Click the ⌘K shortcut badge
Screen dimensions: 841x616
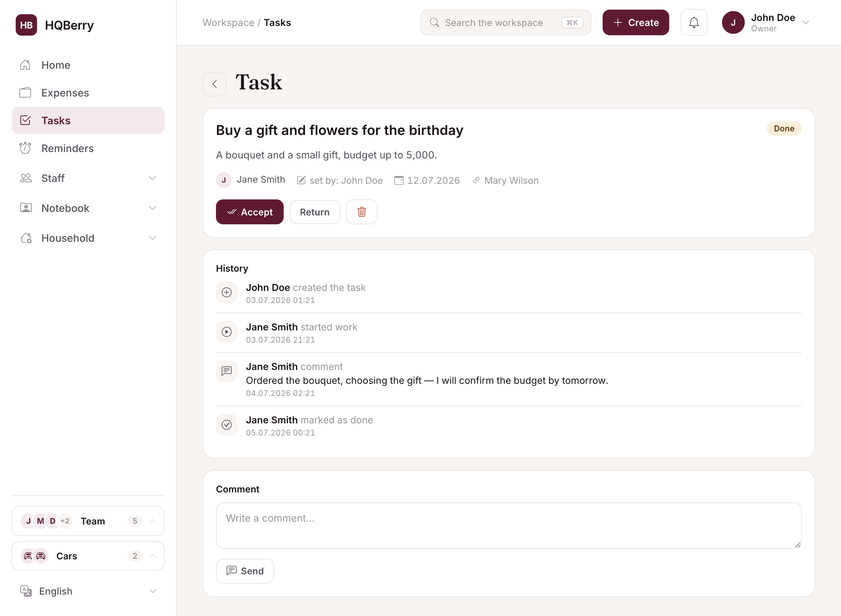coord(572,23)
